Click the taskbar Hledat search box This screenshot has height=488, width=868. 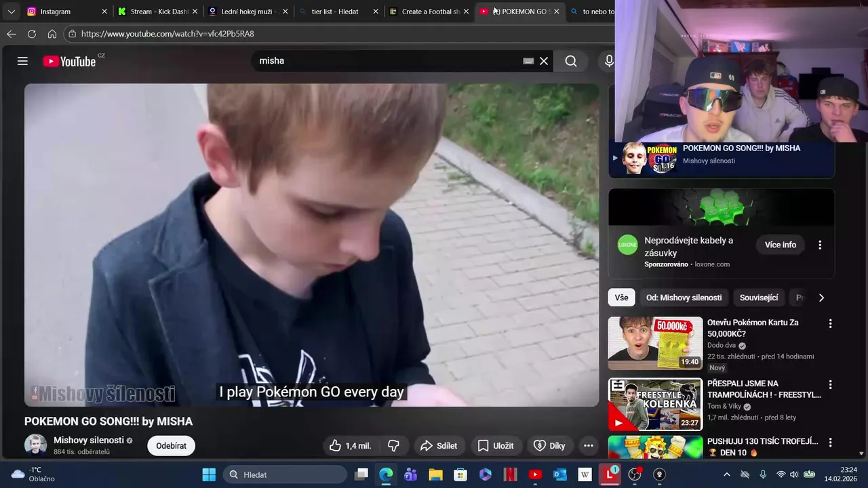coord(285,474)
